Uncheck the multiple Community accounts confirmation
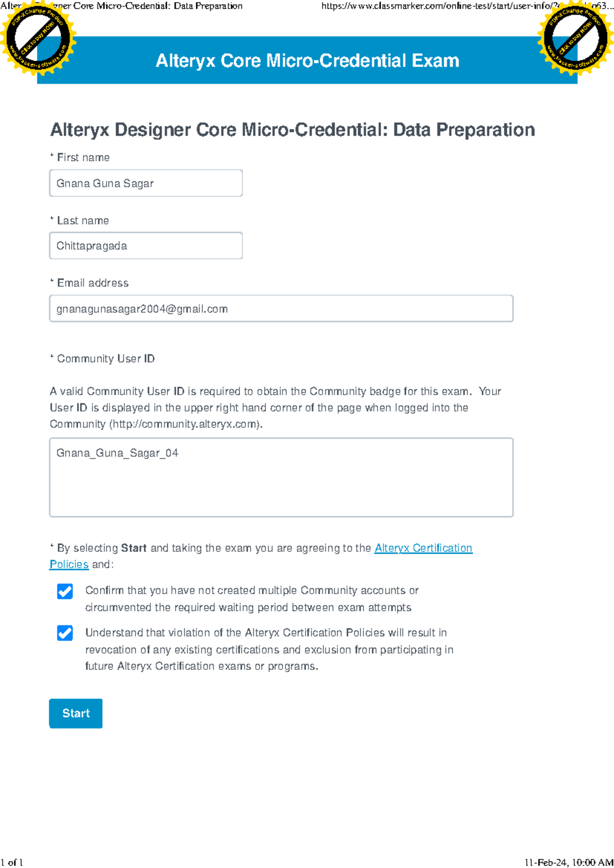614x868 pixels. pyautogui.click(x=64, y=592)
